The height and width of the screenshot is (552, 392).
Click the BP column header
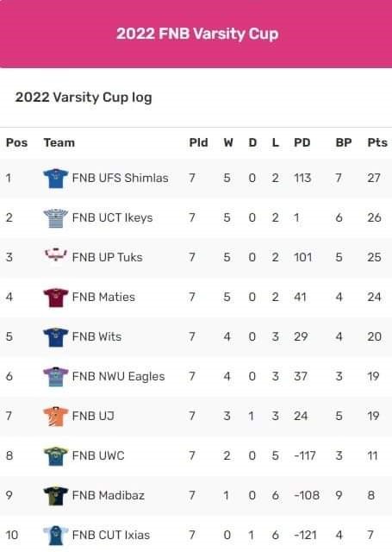coord(344,142)
